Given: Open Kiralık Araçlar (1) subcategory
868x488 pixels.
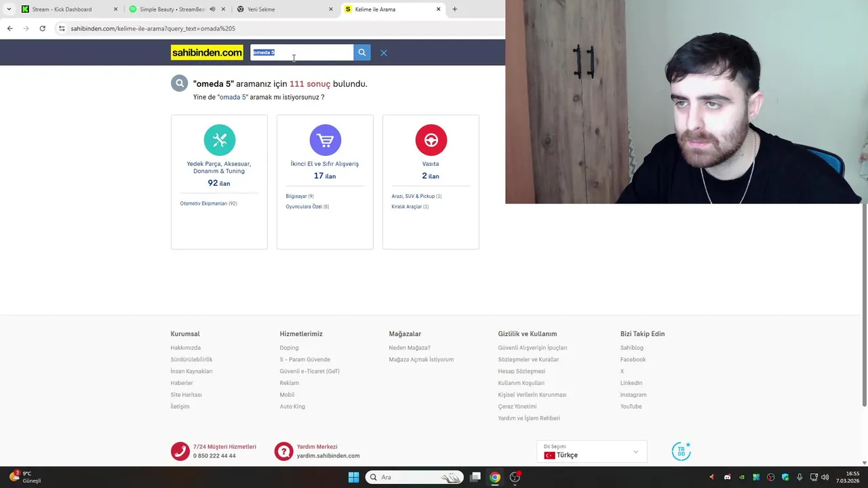Looking at the screenshot, I should 410,207.
